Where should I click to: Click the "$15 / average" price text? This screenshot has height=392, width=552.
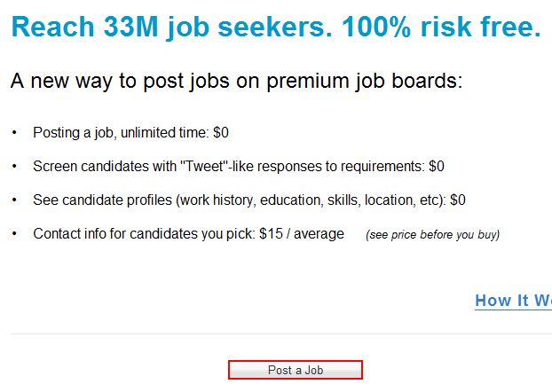tap(302, 234)
